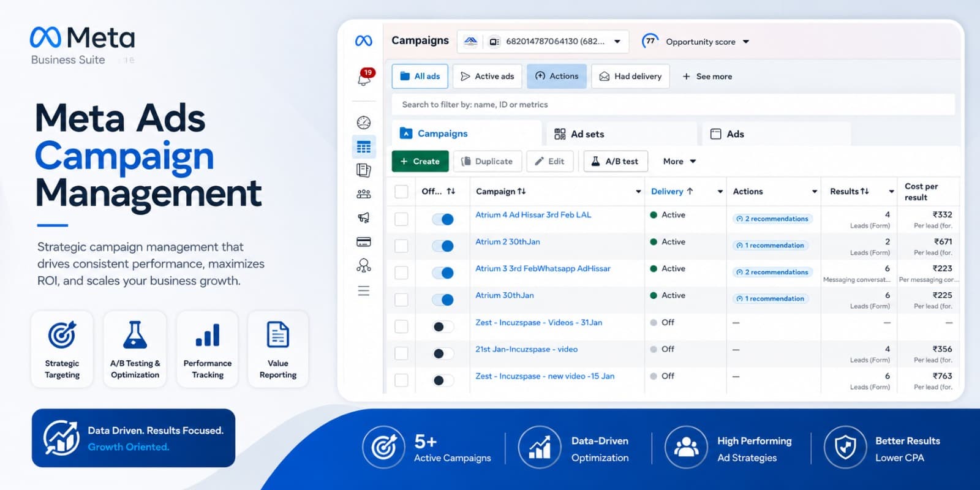Click the growth chart icon beside Data Driven

coord(61,438)
